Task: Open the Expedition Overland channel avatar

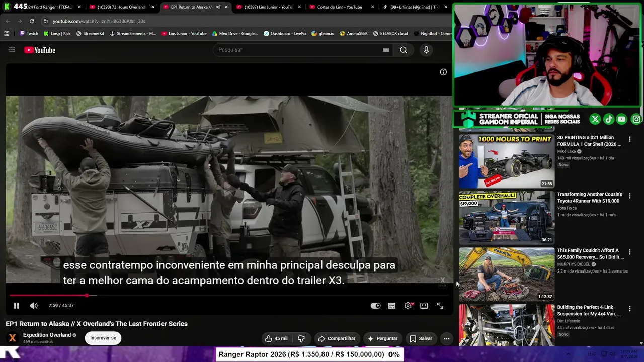Action: (x=13, y=338)
